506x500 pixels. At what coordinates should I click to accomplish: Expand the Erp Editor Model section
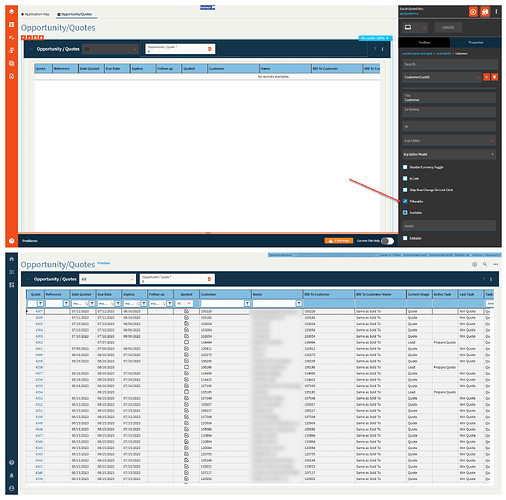point(449,154)
